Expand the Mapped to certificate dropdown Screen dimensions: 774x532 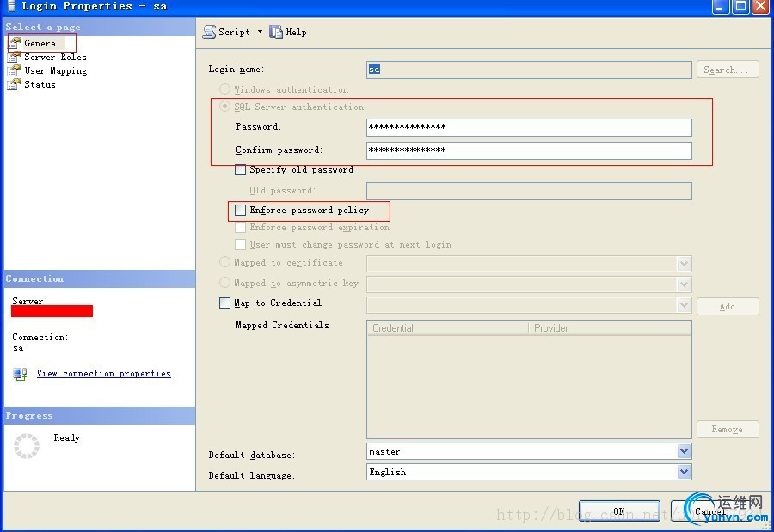684,264
